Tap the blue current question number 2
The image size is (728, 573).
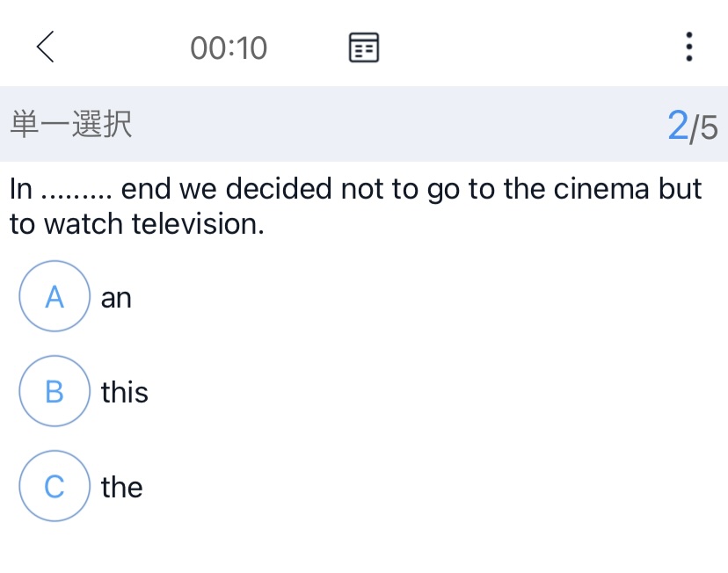point(677,126)
